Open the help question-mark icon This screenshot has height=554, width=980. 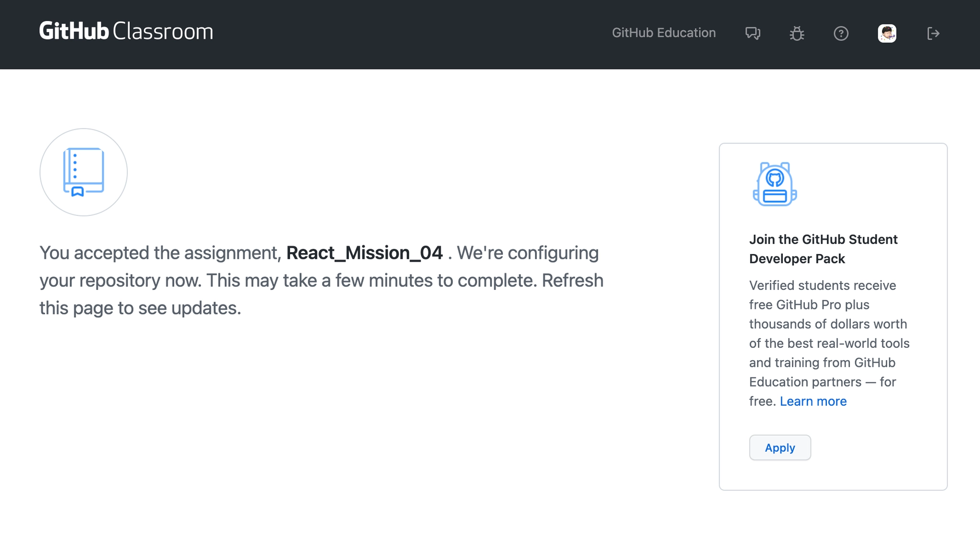click(841, 33)
